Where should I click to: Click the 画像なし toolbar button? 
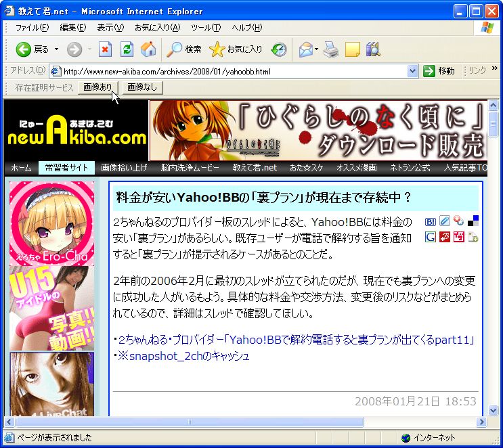coord(142,87)
